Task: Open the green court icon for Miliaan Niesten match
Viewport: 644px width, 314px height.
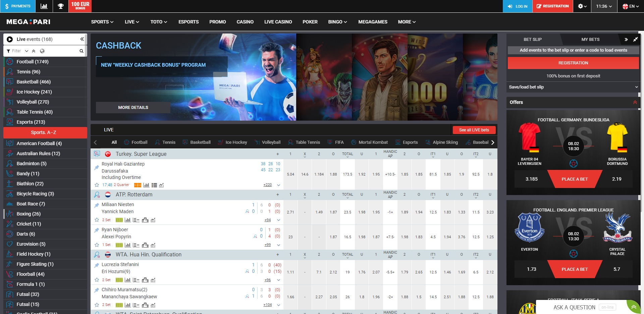Action: coord(119,220)
